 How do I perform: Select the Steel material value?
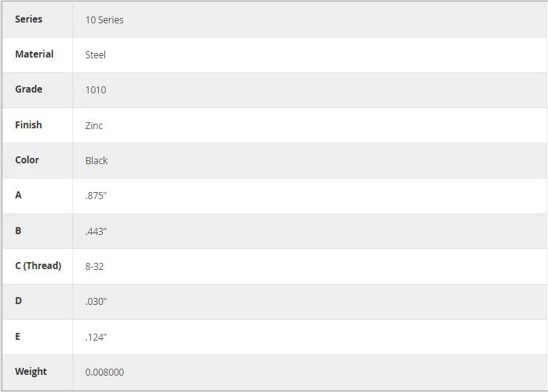96,54
